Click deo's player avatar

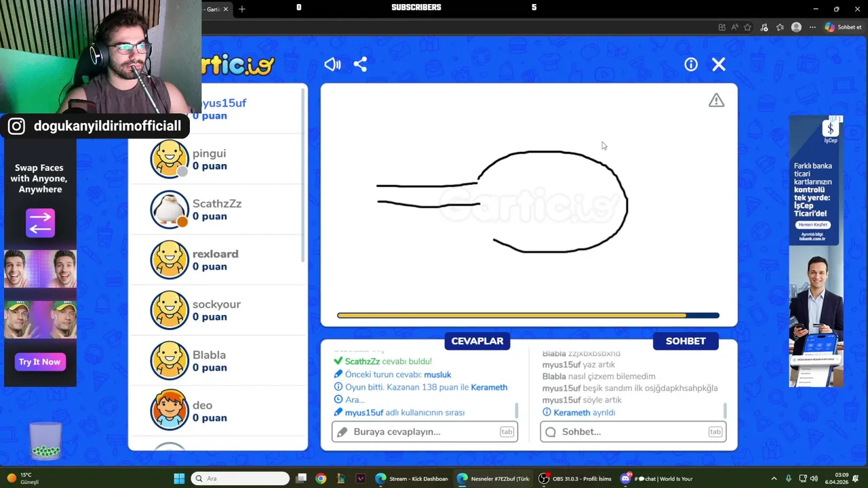170,411
